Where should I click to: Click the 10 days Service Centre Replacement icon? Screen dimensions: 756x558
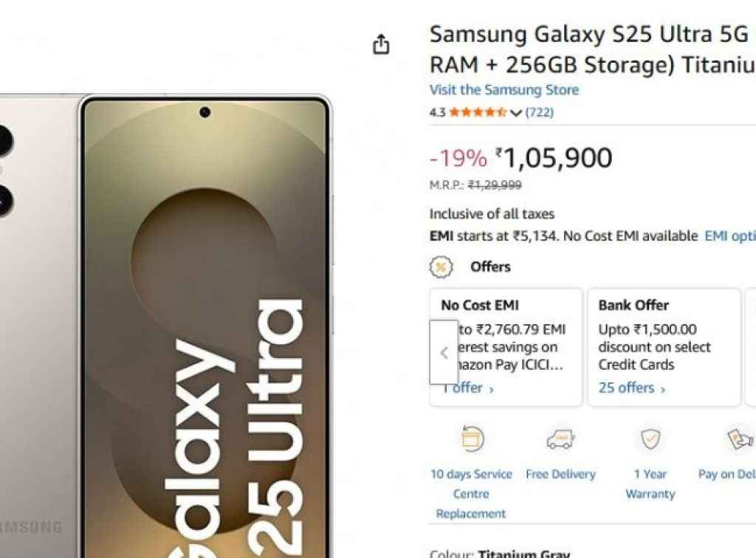470,438
